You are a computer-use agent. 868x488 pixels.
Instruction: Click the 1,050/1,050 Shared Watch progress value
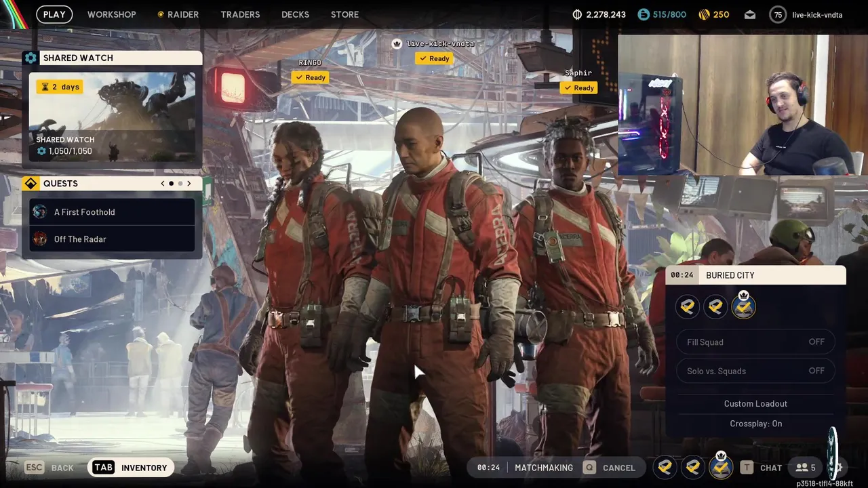click(65, 151)
